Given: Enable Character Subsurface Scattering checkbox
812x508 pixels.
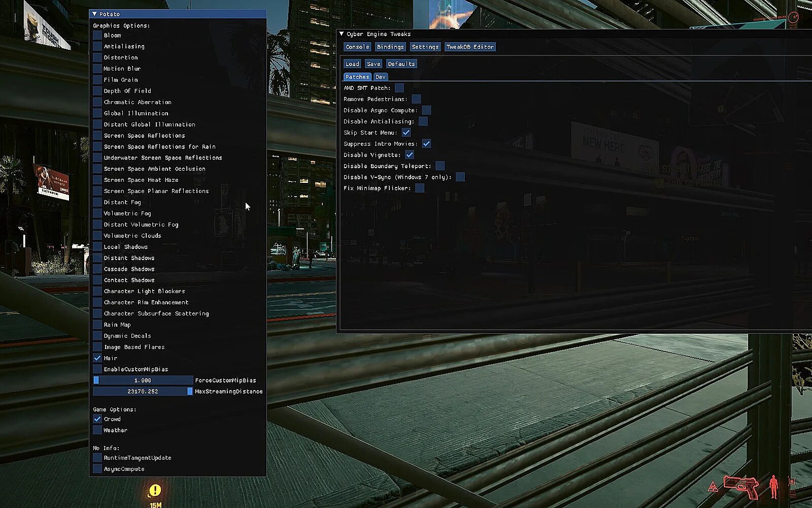Looking at the screenshot, I should click(x=97, y=313).
